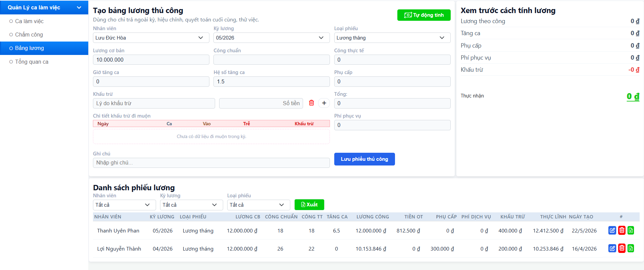Click Tự động tính button
This screenshot has width=644, height=270.
pos(424,15)
